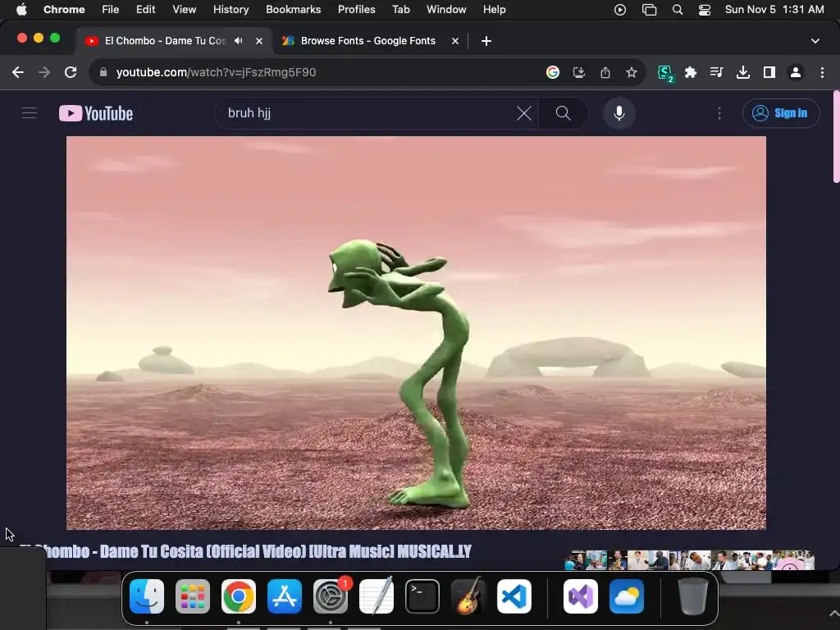Click the date and time clock
Image resolution: width=840 pixels, height=630 pixels.
point(774,10)
